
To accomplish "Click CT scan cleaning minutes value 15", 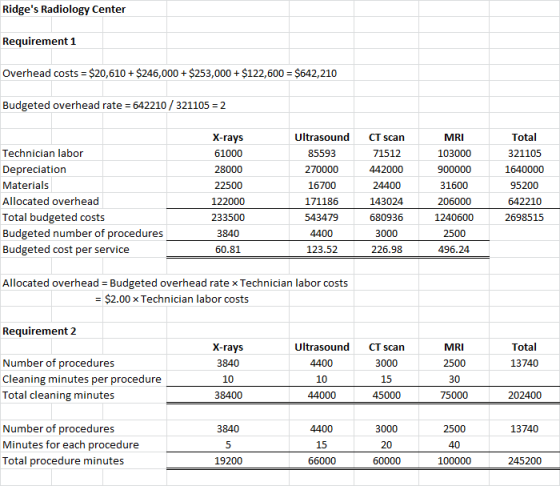I will (x=386, y=380).
